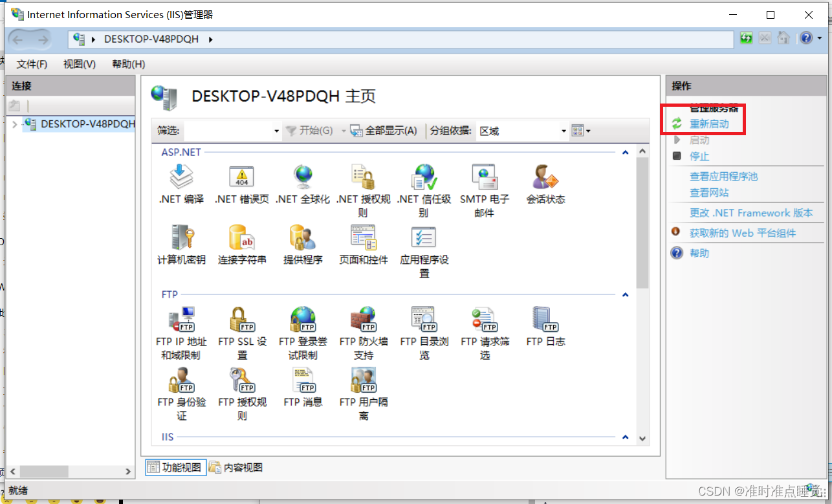Select DESKTOP-V48PDQH in the connections tree

(87, 124)
